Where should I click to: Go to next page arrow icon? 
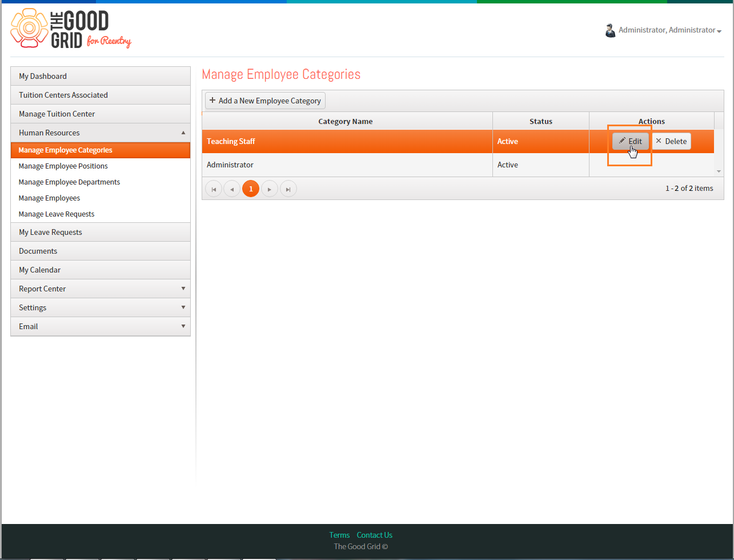[x=270, y=189]
